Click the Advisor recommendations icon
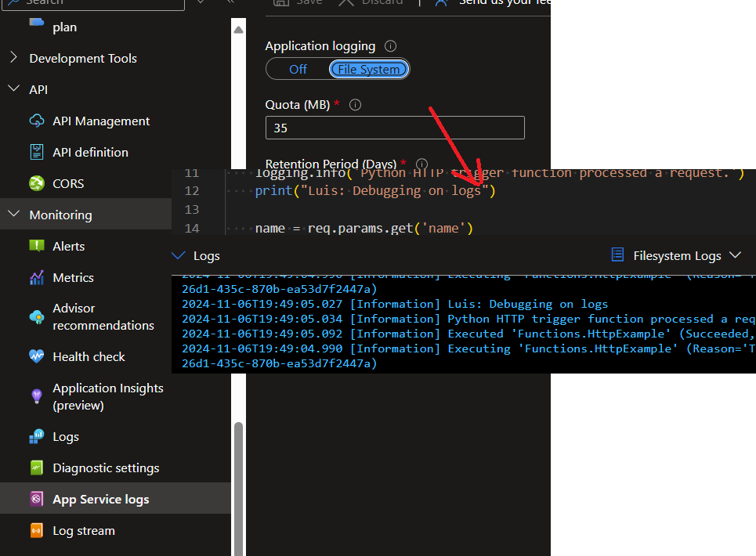Viewport: 756px width, 556px height. point(37,317)
